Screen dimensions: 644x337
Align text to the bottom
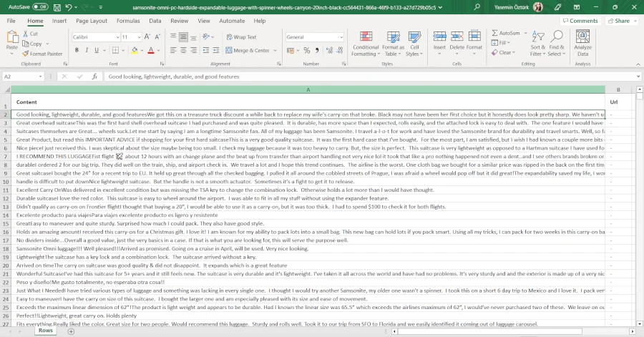[193, 37]
